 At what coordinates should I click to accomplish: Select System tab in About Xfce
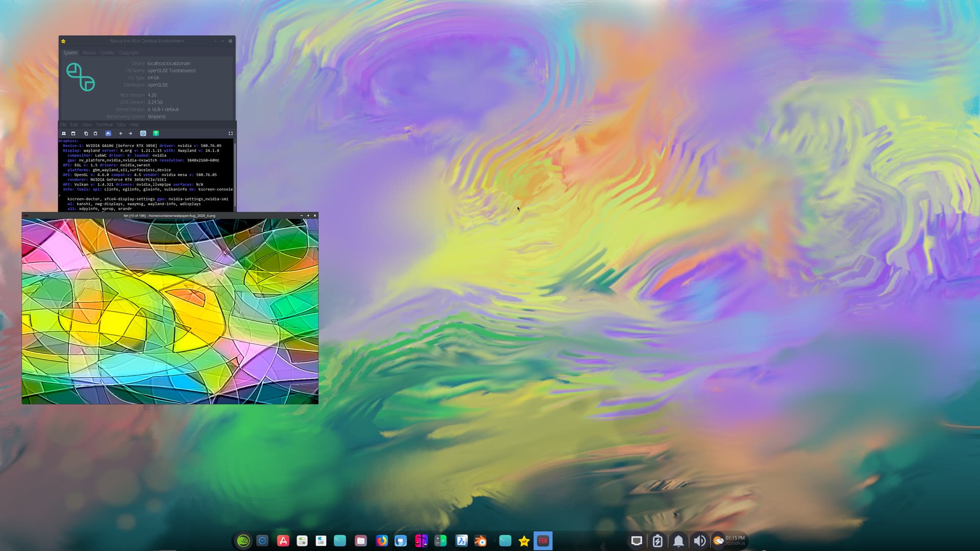(x=70, y=53)
